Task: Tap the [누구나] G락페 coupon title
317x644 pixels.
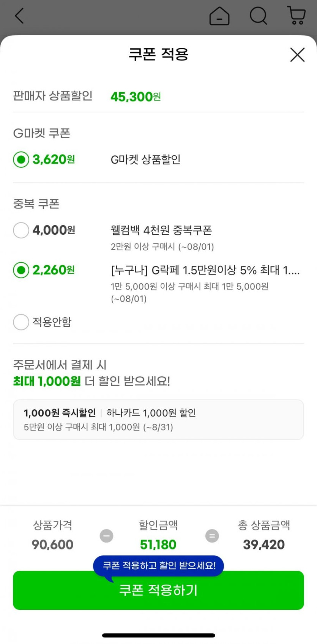Action: click(205, 270)
